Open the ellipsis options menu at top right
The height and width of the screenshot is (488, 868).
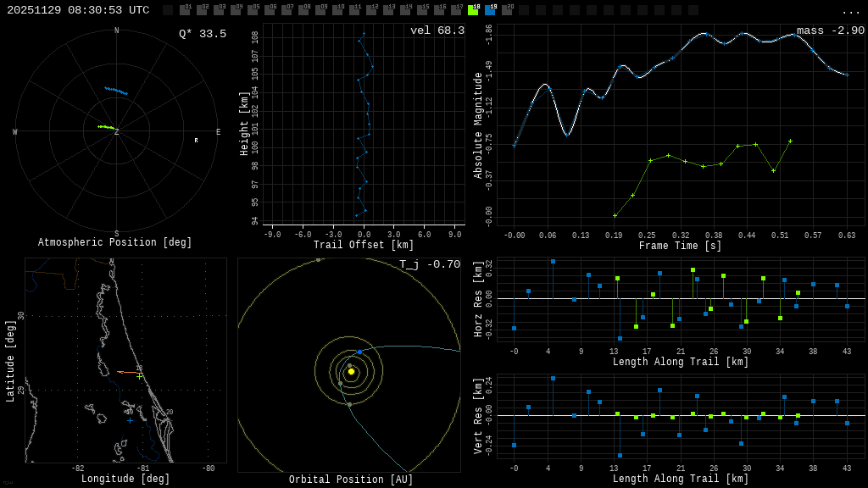coord(852,11)
